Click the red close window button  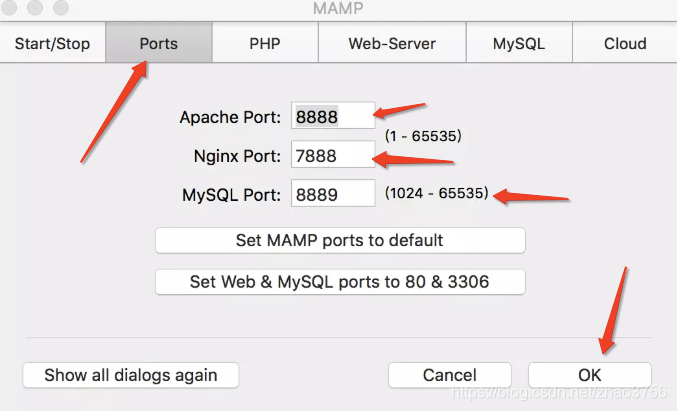pos(9,7)
